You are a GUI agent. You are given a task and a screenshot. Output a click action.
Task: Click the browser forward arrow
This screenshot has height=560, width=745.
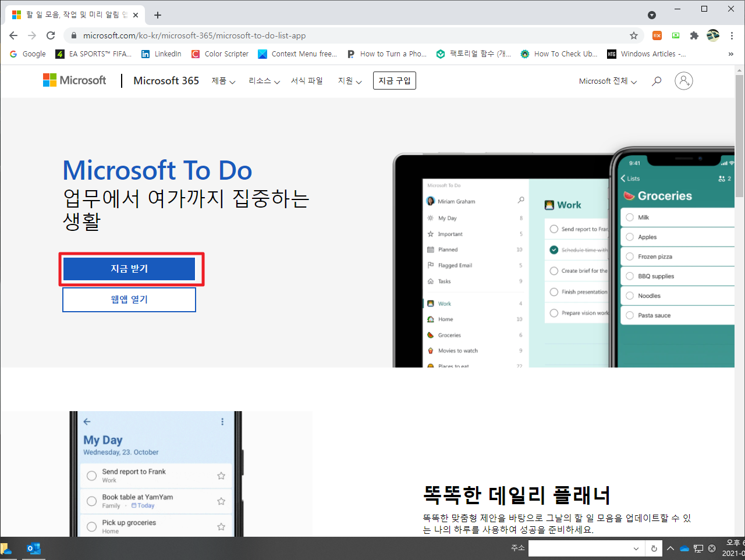click(x=32, y=35)
